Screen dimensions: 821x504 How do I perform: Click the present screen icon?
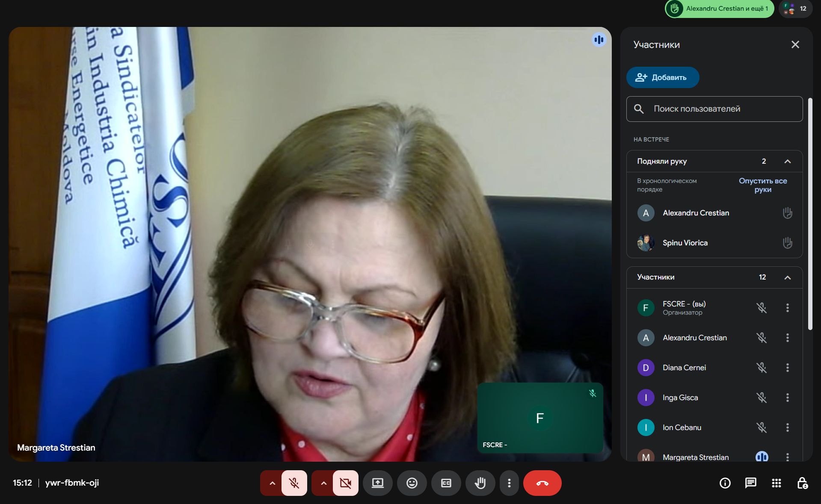pyautogui.click(x=377, y=483)
